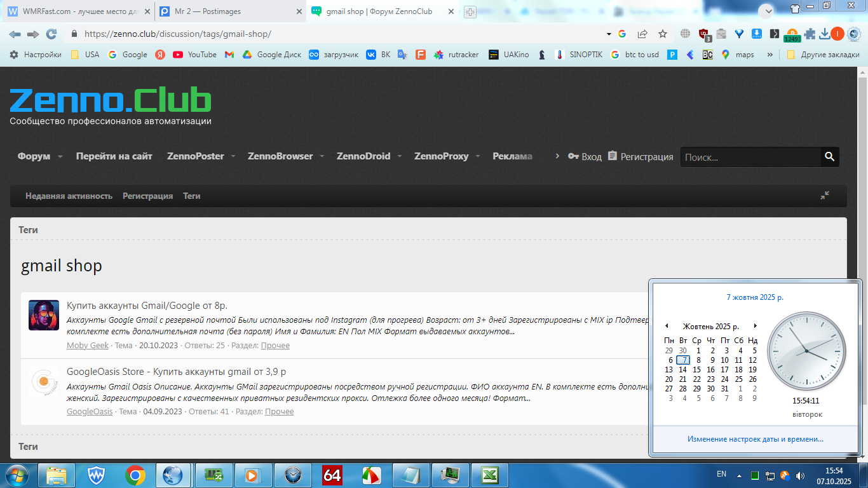Click the browser address bar URL
868x488 pixels.
point(178,34)
